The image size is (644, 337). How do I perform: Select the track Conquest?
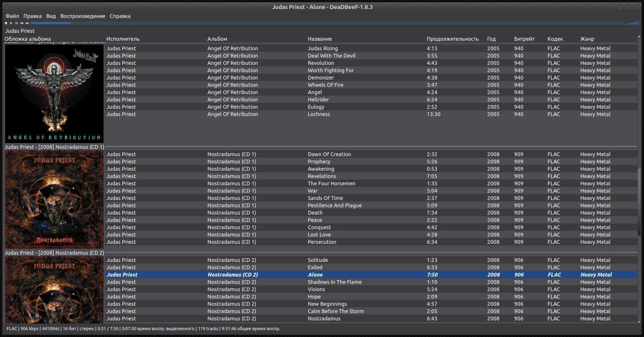(x=371, y=227)
